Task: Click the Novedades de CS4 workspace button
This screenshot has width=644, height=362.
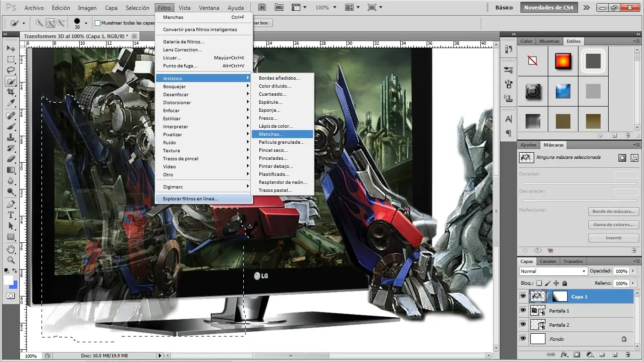Action: point(549,8)
